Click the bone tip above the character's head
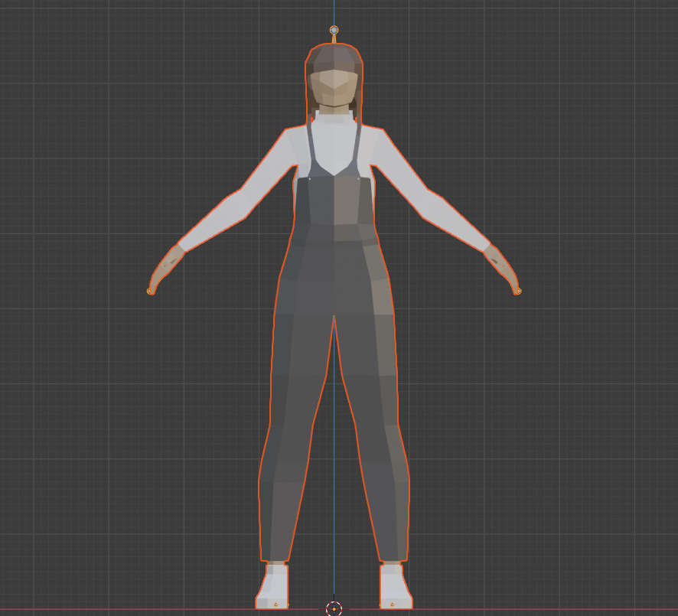Image resolution: width=678 pixels, height=616 pixels. (x=334, y=30)
